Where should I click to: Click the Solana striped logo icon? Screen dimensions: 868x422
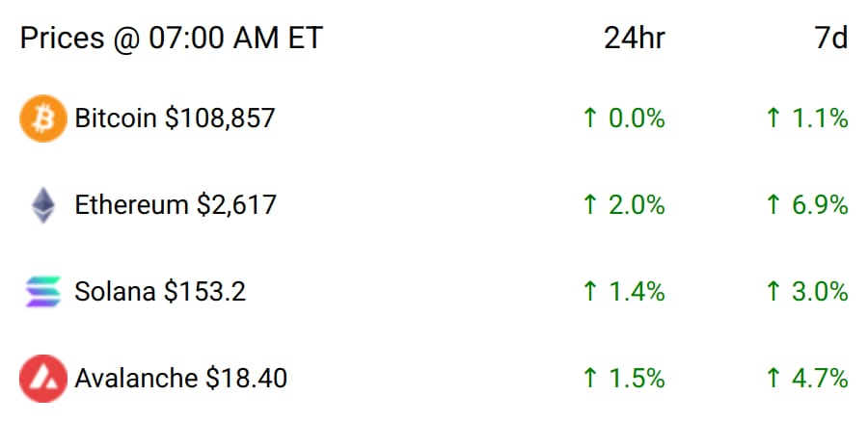pyautogui.click(x=43, y=292)
